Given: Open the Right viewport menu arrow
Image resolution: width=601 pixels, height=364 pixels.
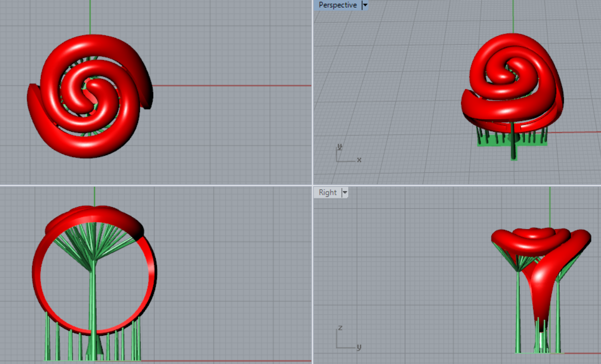Looking at the screenshot, I should pyautogui.click(x=345, y=192).
